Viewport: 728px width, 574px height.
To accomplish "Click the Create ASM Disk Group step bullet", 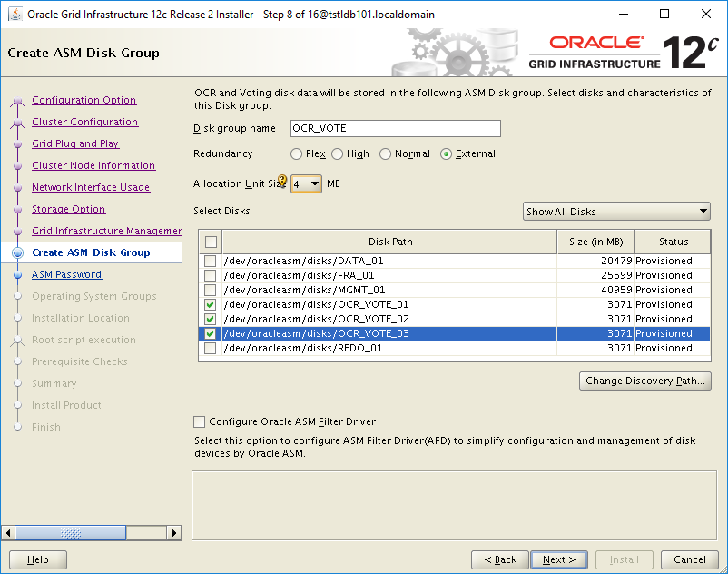I will [x=17, y=252].
